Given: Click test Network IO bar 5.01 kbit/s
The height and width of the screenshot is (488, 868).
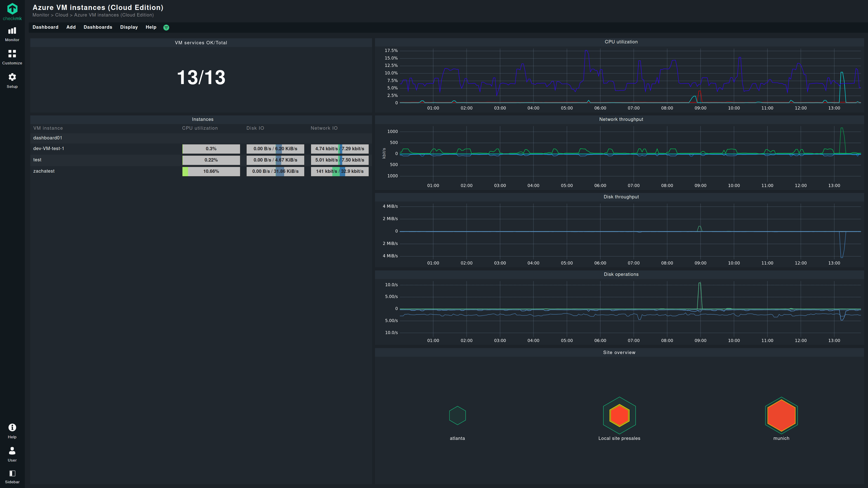Looking at the screenshot, I should [340, 160].
